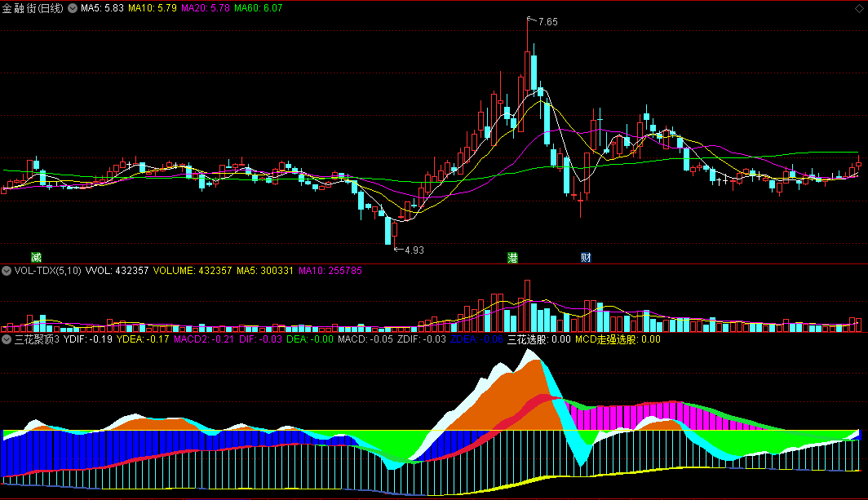Click the MACD2: -0.21 value
Screen dimensions: 868x500
pos(204,339)
